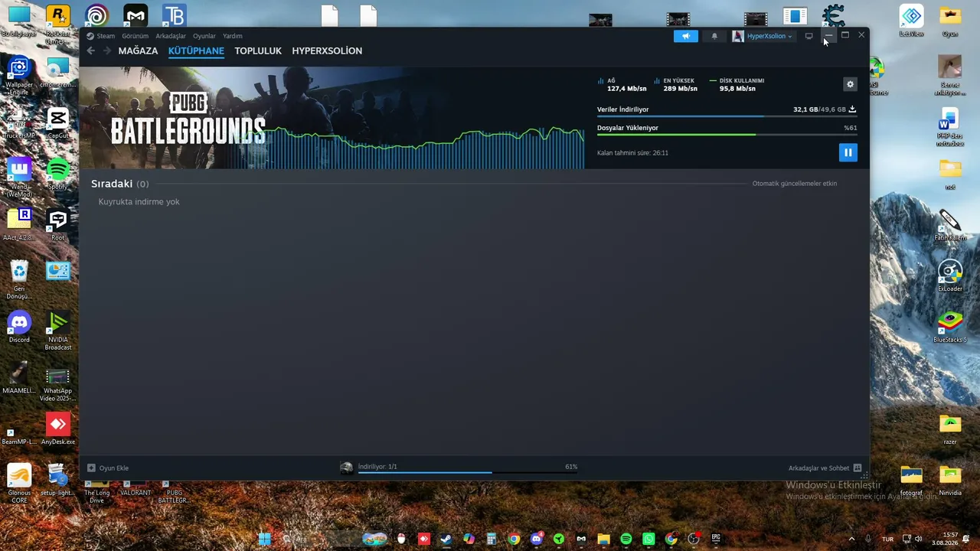Open Steam announcements megaphone button
980x551 pixels.
686,36
